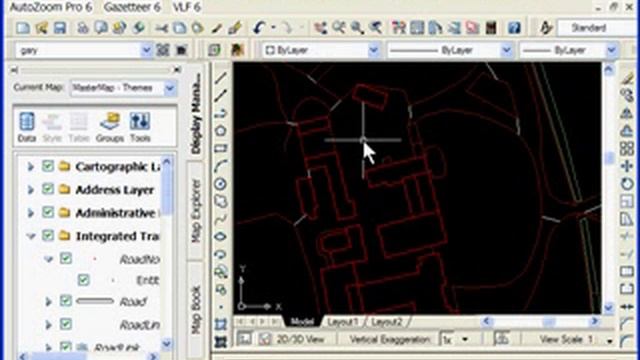The image size is (640, 360).
Task: Select the Arc draw tool
Action: (221, 166)
